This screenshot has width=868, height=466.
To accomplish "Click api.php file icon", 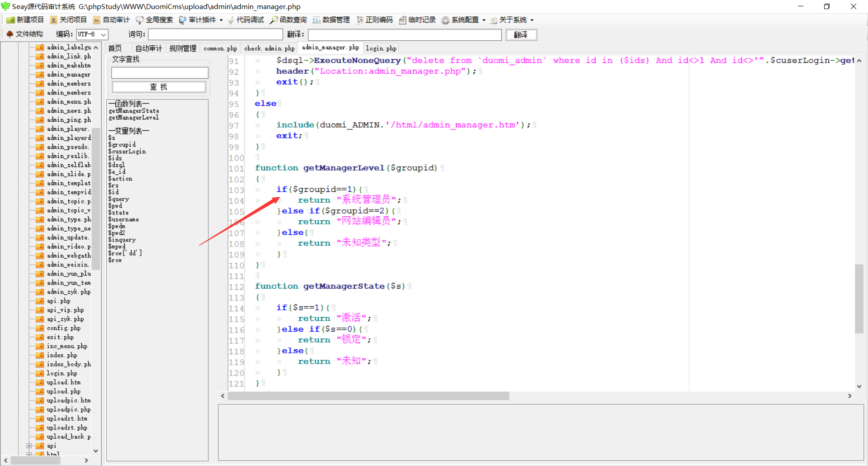I will [40, 300].
